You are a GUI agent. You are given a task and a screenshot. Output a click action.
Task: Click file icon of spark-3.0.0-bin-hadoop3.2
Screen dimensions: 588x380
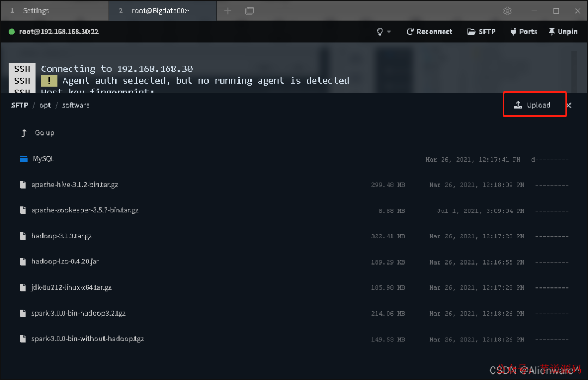(23, 313)
